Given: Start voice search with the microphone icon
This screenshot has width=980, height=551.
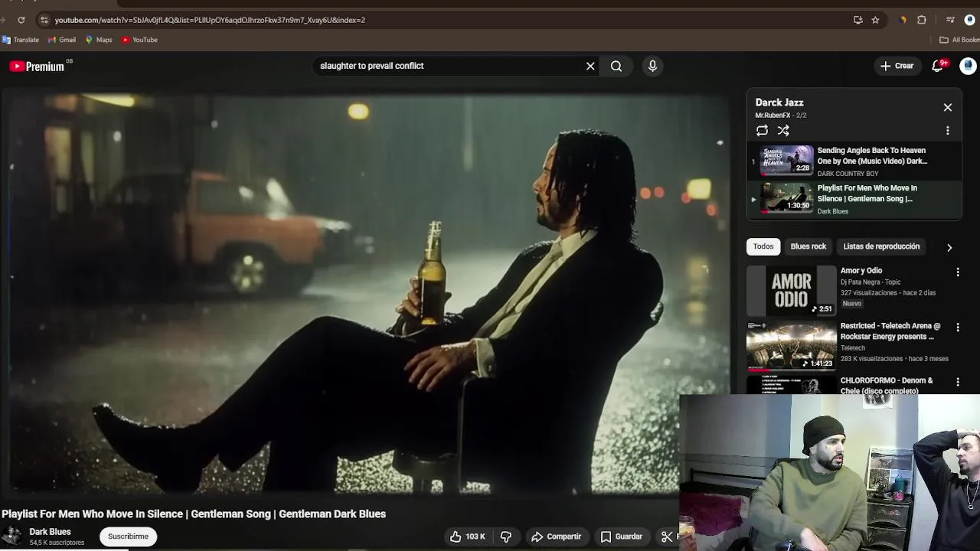Looking at the screenshot, I should (652, 66).
